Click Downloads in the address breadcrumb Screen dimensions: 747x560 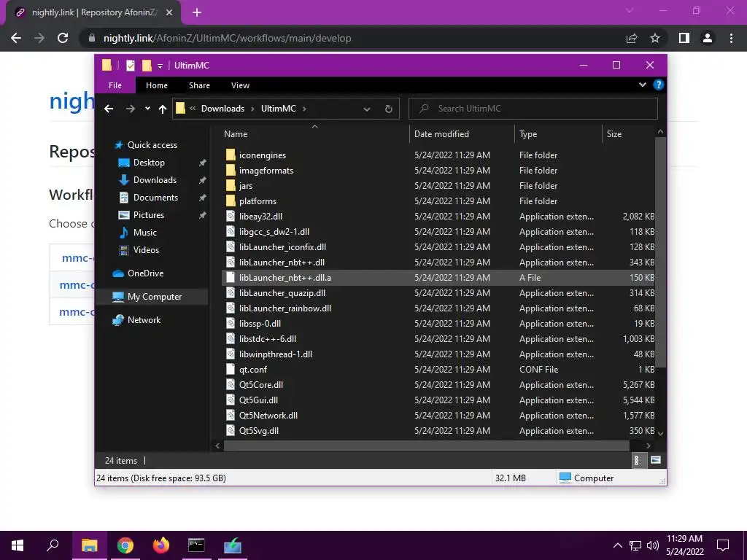[222, 109]
